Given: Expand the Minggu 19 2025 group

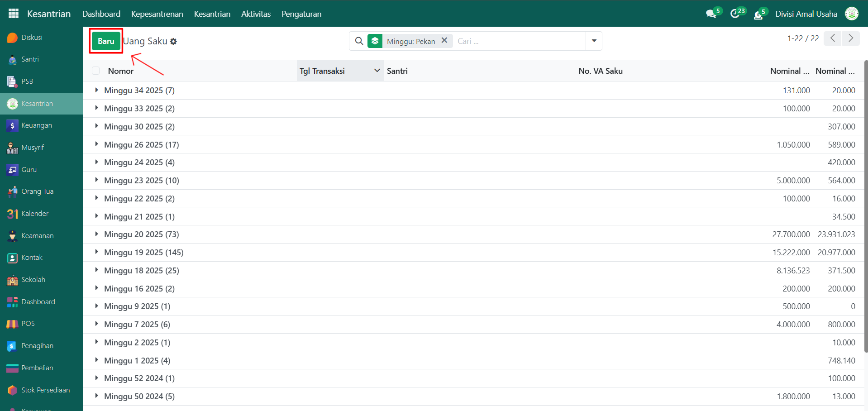Looking at the screenshot, I should coord(96,252).
